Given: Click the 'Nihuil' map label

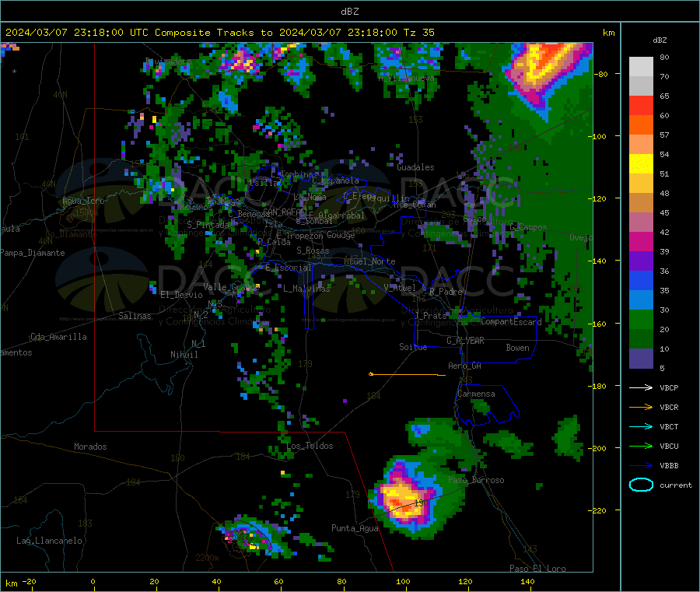Looking at the screenshot, I should pos(184,355).
